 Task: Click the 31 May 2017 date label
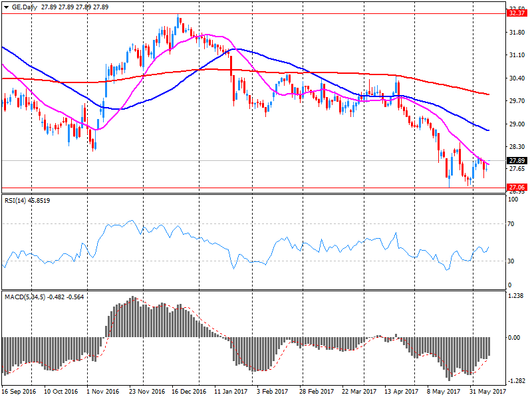click(487, 392)
